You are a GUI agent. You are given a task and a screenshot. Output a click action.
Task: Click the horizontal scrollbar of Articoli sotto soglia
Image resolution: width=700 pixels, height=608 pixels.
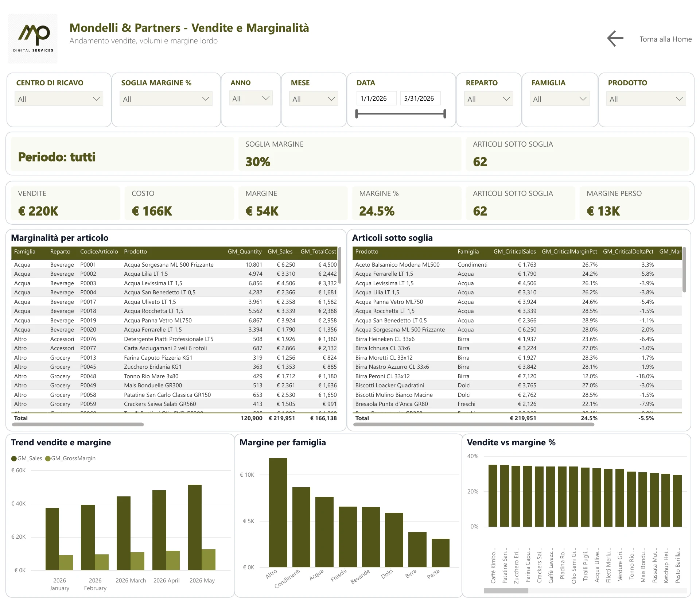coord(474,425)
